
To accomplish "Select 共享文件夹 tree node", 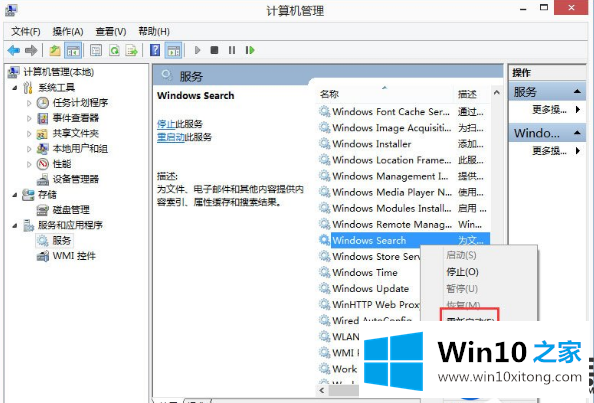I will (76, 133).
